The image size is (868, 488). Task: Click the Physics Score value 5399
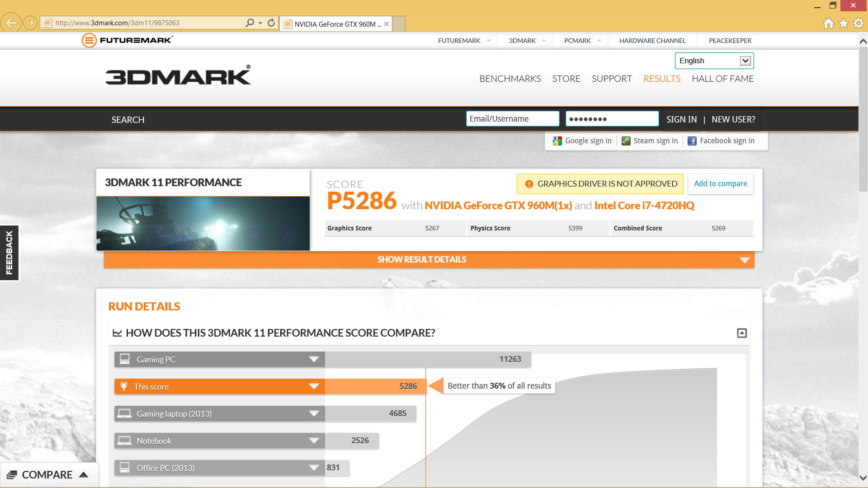575,229
